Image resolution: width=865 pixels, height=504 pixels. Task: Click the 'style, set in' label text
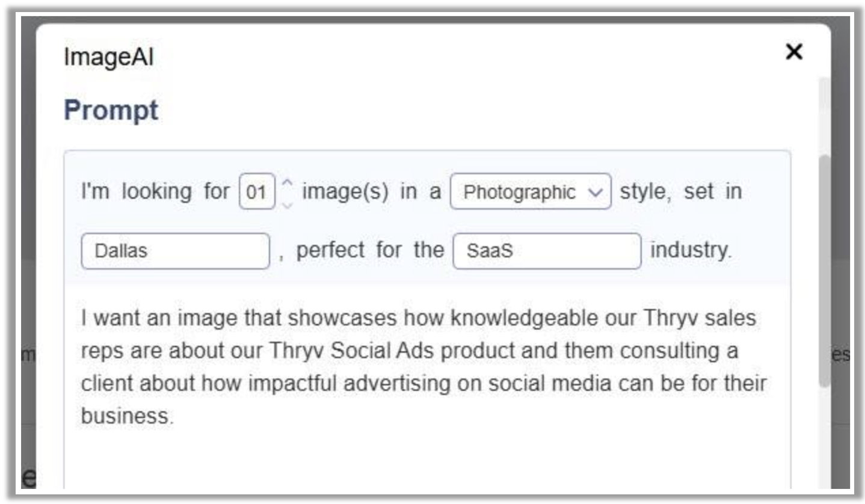[680, 192]
